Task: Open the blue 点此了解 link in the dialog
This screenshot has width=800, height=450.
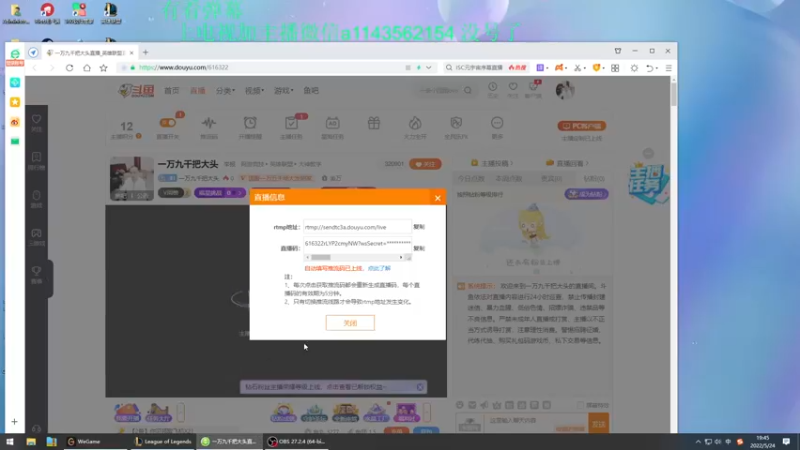Action: 379,268
